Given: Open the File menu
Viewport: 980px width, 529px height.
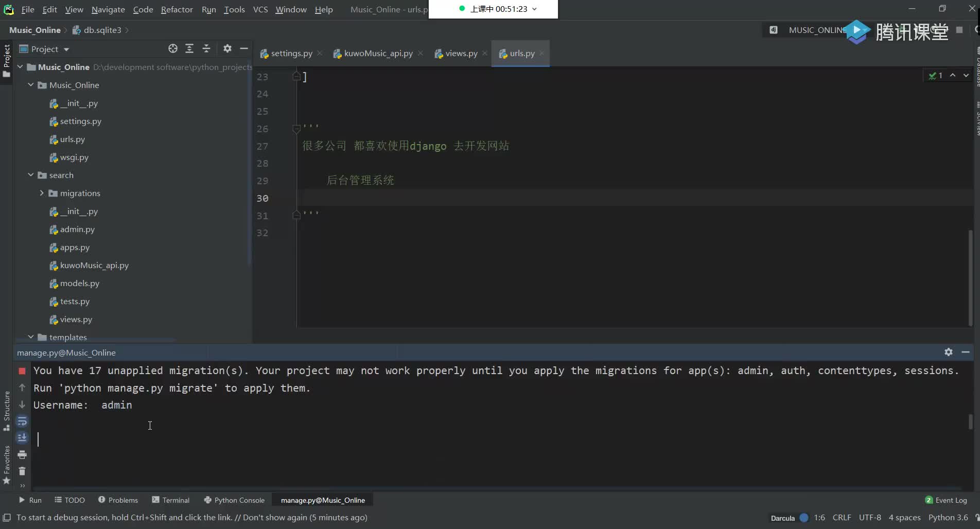Looking at the screenshot, I should click(x=28, y=9).
